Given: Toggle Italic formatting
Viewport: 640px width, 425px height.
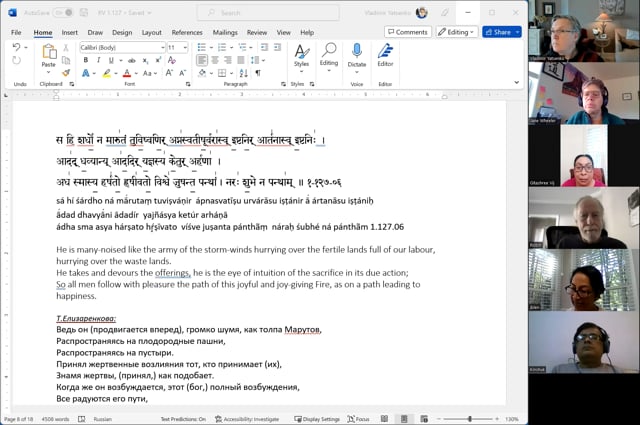Looking at the screenshot, I should pyautogui.click(x=98, y=60).
